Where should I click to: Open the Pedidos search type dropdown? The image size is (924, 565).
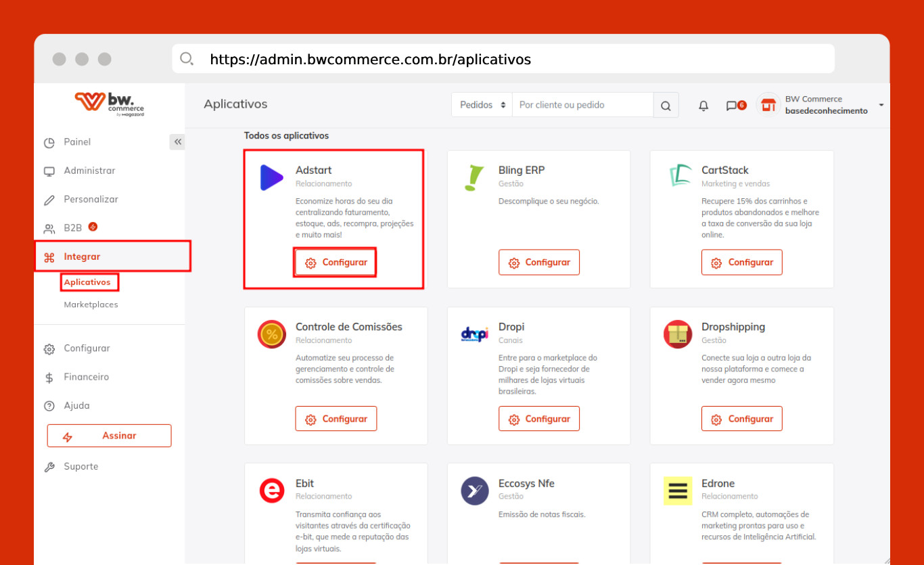point(482,105)
